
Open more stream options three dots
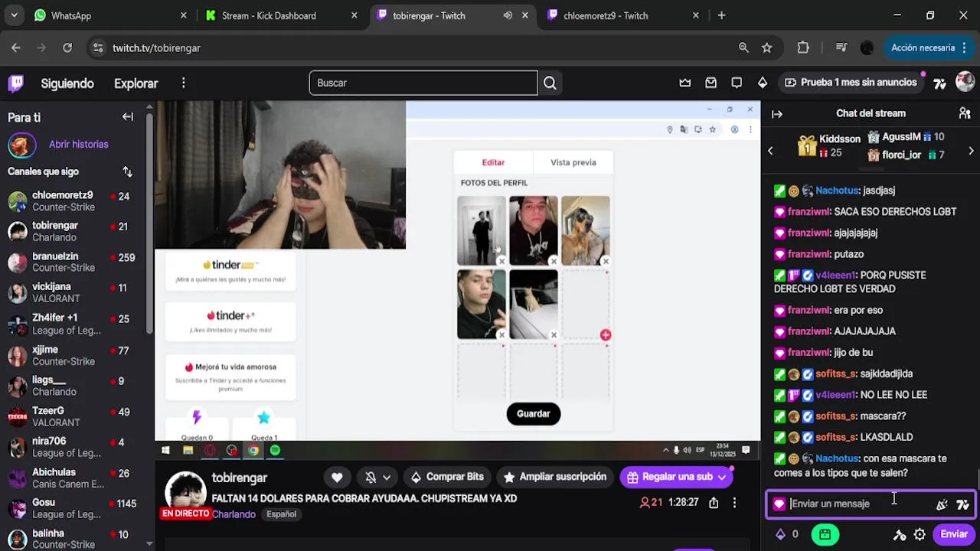[734, 503]
